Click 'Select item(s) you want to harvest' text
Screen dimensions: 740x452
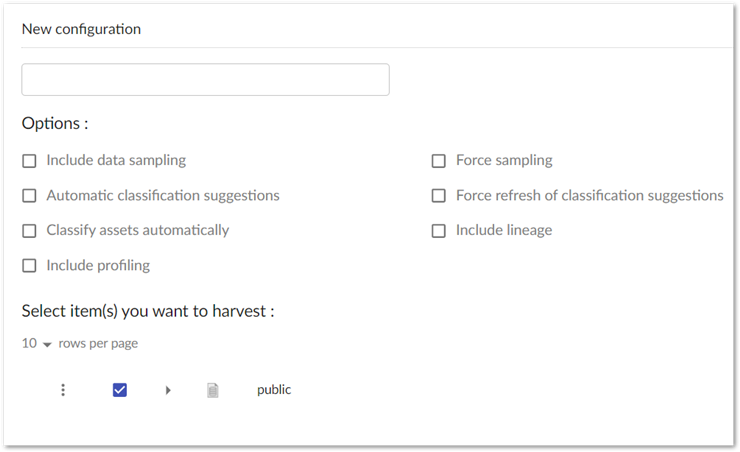click(x=148, y=311)
